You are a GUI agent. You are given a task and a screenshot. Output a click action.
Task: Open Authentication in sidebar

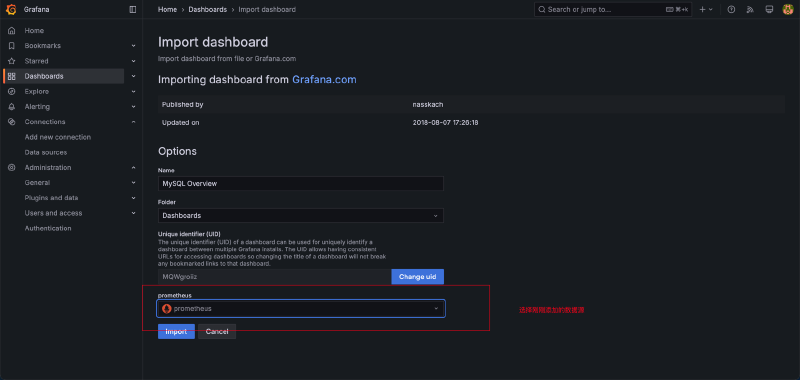tap(48, 229)
